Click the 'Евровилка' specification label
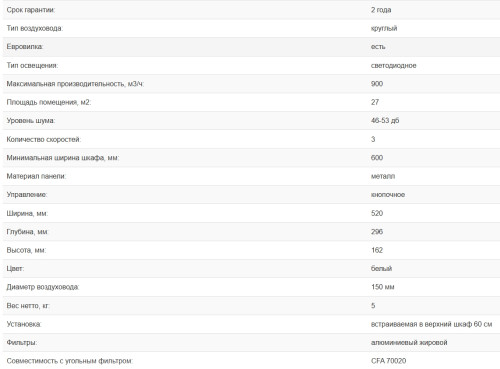The image size is (500, 369). pyautogui.click(x=25, y=47)
